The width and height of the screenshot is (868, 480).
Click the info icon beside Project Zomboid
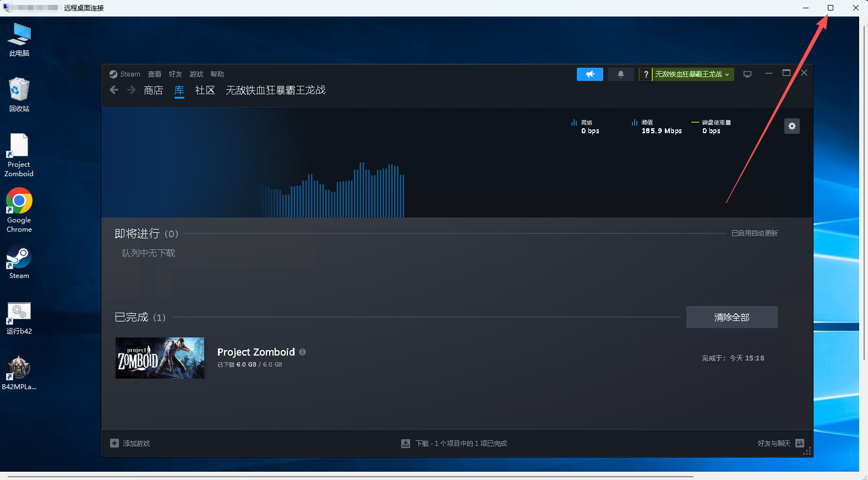point(302,352)
